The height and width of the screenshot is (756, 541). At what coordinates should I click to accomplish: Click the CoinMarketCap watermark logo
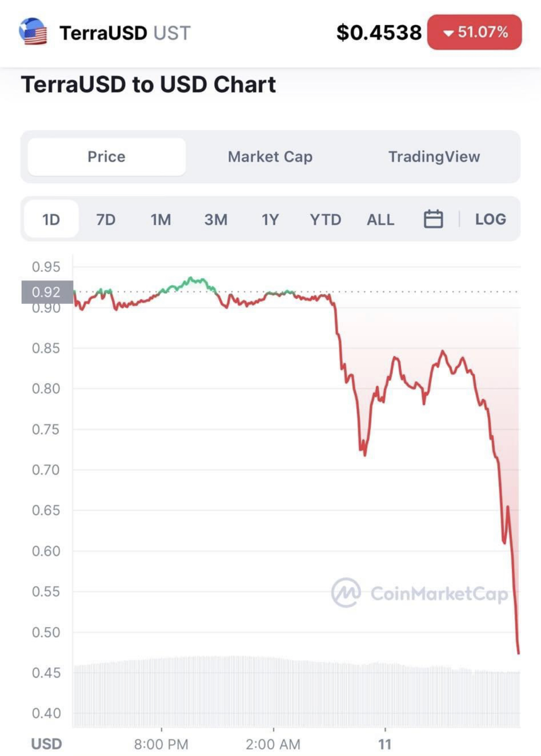pos(419,593)
